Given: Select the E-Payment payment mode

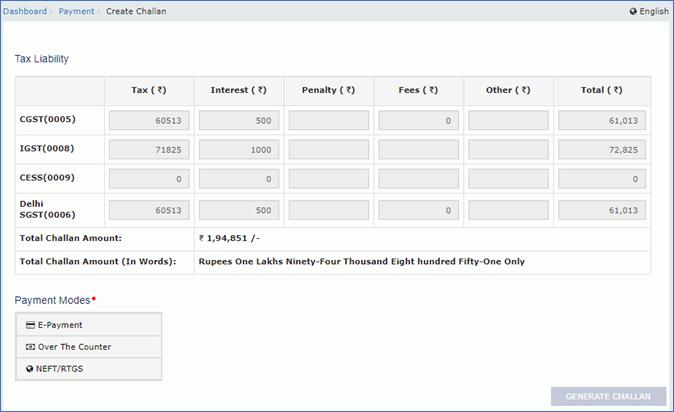Looking at the screenshot, I should point(89,325).
